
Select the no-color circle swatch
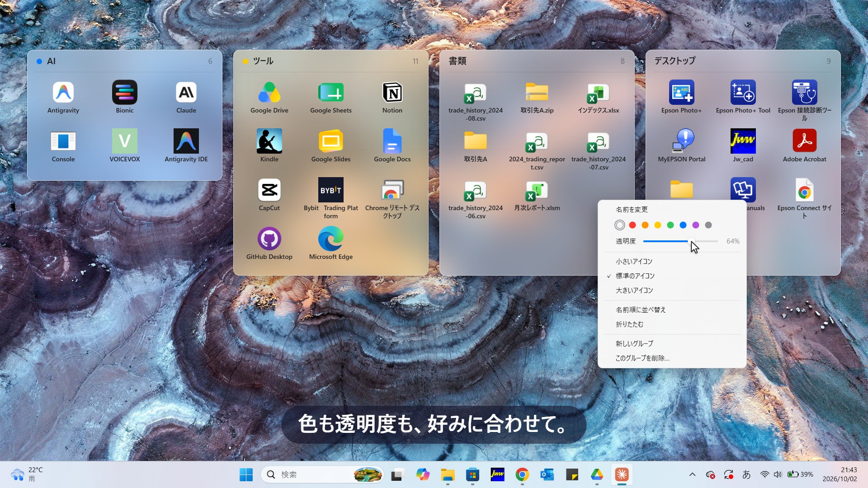click(x=620, y=225)
